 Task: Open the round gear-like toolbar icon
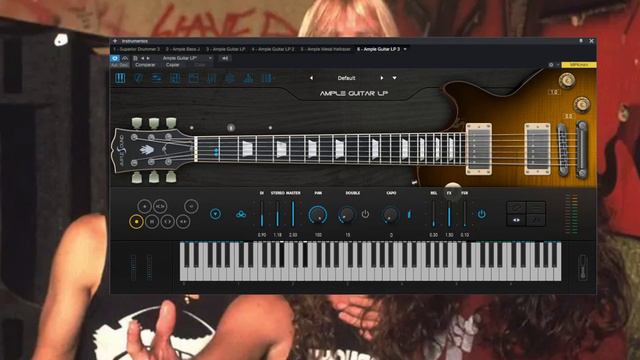pos(230,78)
